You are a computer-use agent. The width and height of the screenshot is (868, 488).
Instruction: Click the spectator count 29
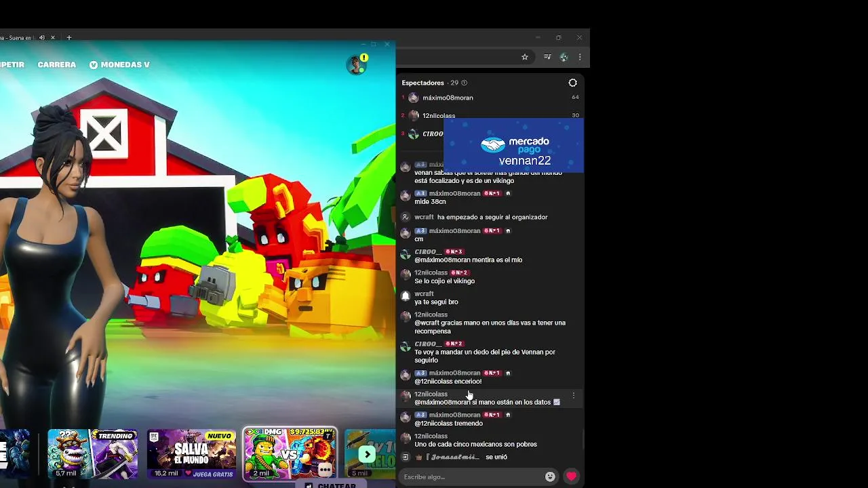click(x=454, y=83)
